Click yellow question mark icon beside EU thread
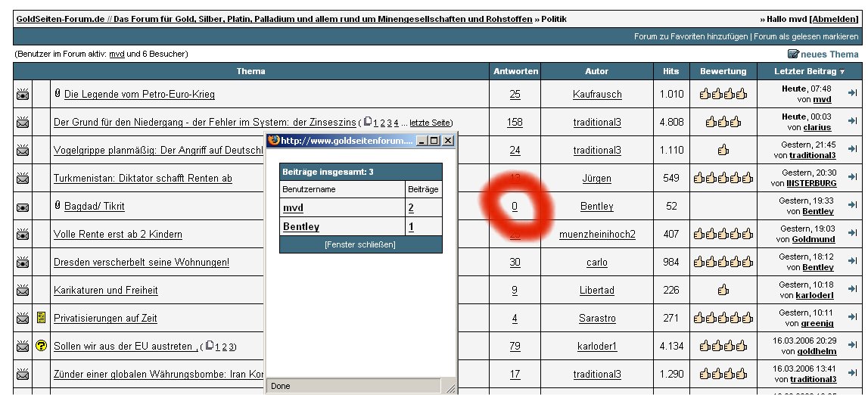Viewport: 868px width, 395px height. 42,346
